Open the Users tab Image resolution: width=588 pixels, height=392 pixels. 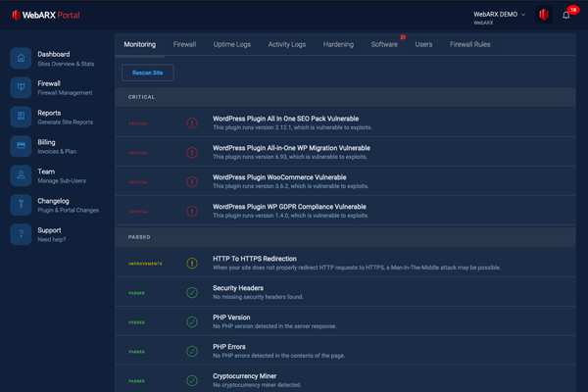tap(423, 44)
